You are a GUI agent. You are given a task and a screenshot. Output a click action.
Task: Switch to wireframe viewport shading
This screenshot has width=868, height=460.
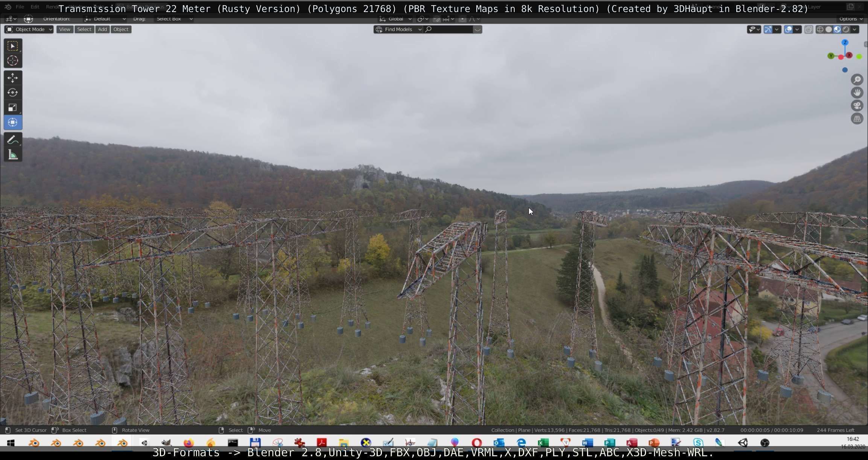(820, 29)
